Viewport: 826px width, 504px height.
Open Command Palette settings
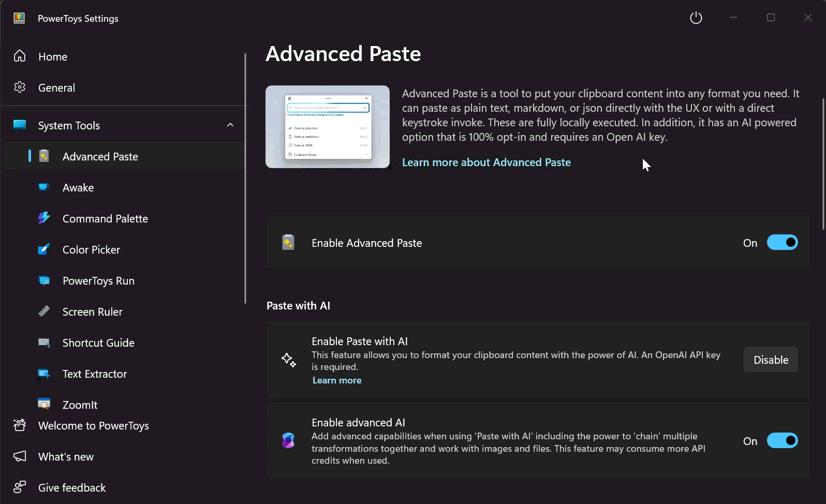coord(124,218)
